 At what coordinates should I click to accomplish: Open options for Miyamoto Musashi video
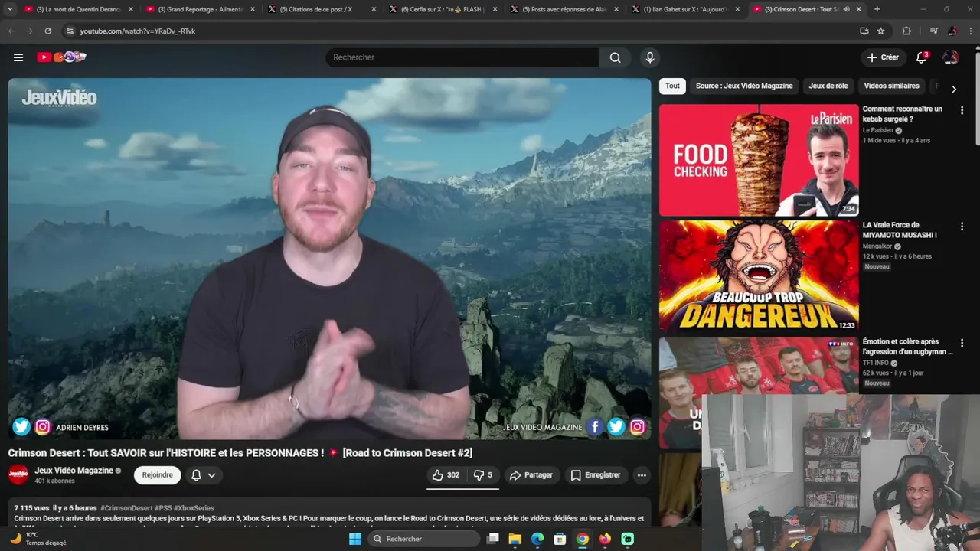[962, 227]
